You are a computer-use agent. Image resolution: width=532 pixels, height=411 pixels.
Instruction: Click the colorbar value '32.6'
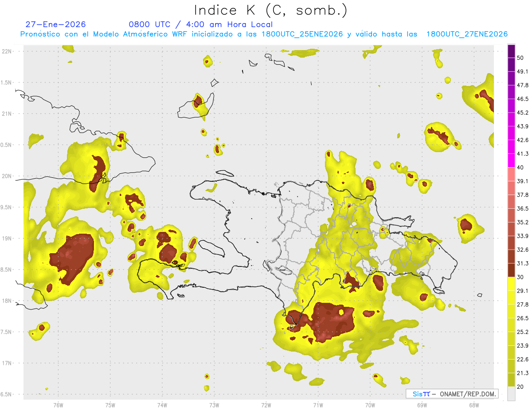523,250
